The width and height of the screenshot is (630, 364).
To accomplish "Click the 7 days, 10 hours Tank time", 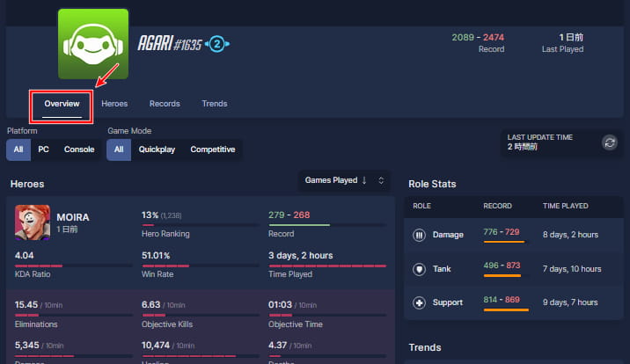I will pyautogui.click(x=572, y=269).
